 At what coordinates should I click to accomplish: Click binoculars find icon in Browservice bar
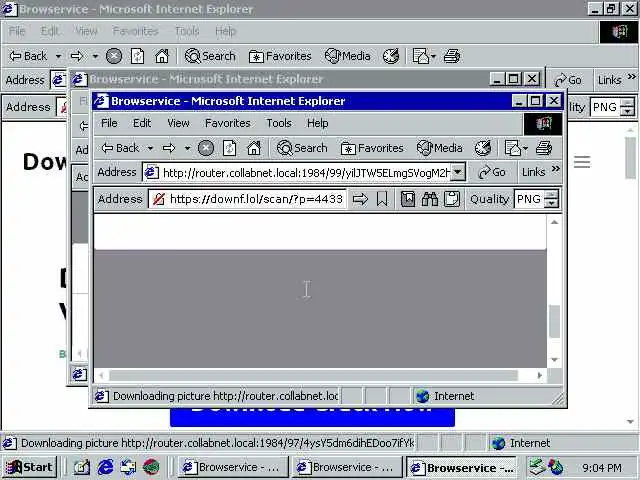430,199
